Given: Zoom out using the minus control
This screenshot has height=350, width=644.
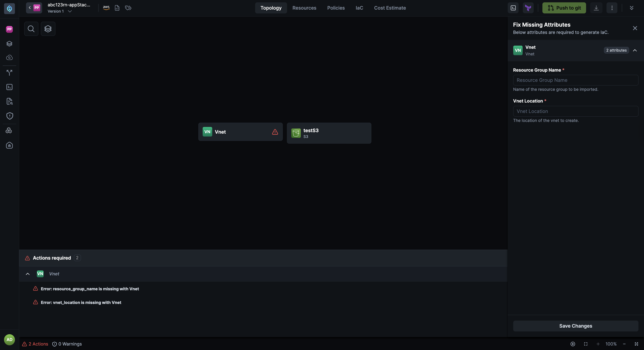Looking at the screenshot, I should [624, 344].
